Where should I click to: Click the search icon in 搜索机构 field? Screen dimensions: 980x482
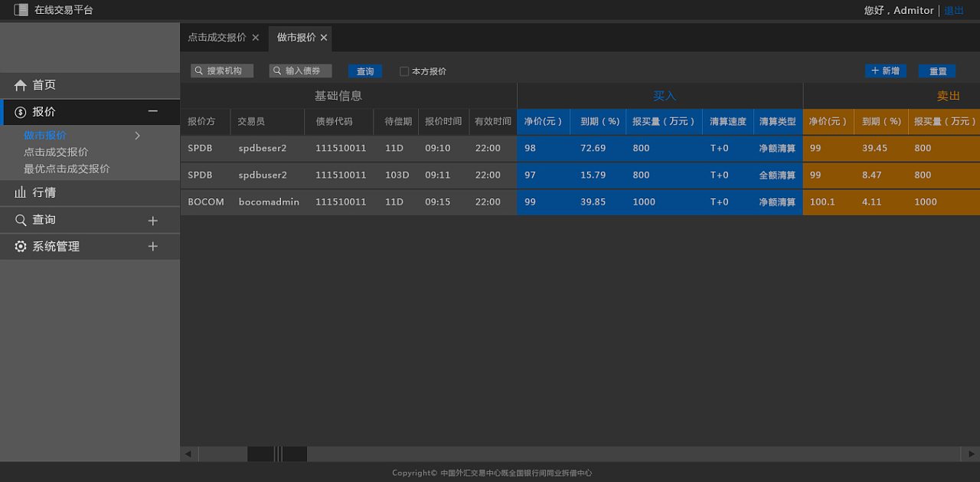(199, 70)
